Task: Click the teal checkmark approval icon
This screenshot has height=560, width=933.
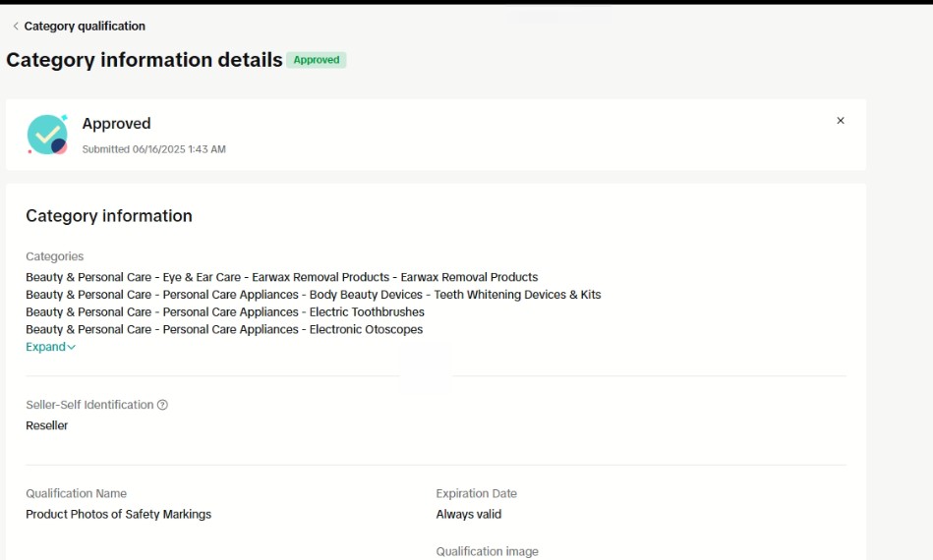Action: [x=46, y=135]
